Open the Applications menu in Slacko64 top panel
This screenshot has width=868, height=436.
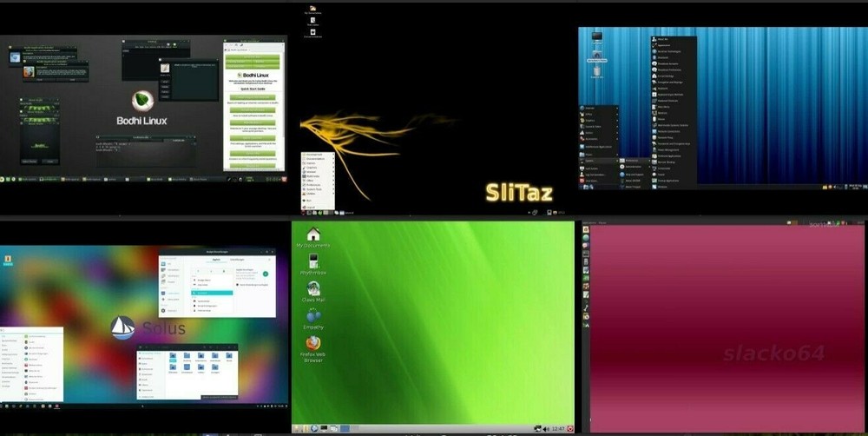(589, 222)
